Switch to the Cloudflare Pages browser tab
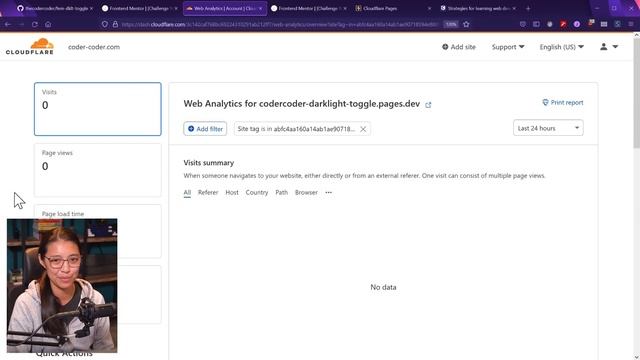 (392, 8)
